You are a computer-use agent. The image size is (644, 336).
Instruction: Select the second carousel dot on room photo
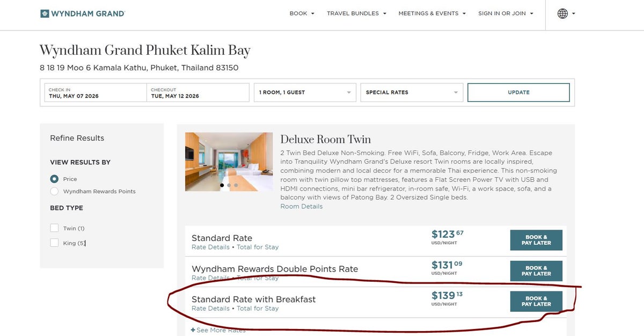coord(229,185)
